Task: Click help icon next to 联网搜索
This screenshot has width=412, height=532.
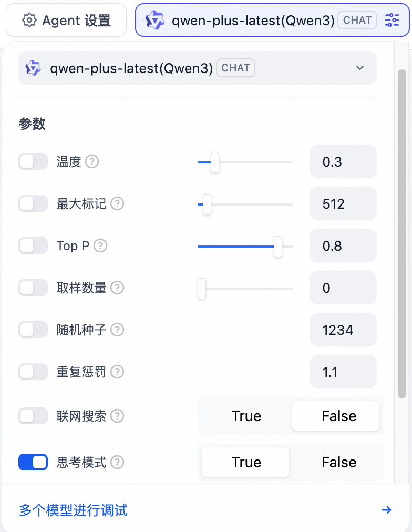Action: coord(117,416)
